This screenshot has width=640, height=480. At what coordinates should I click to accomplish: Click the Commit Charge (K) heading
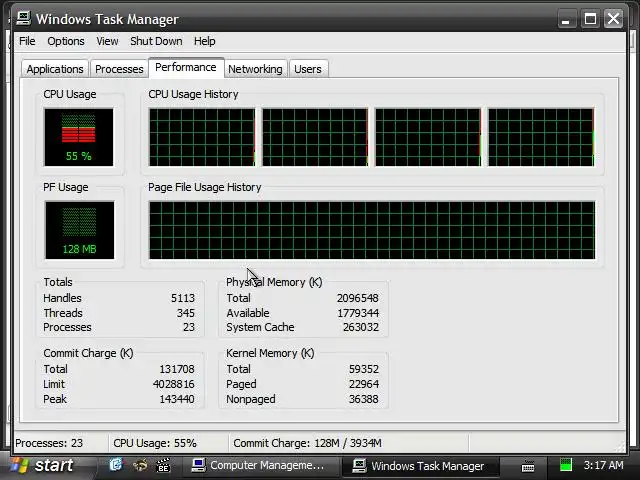coord(88,353)
